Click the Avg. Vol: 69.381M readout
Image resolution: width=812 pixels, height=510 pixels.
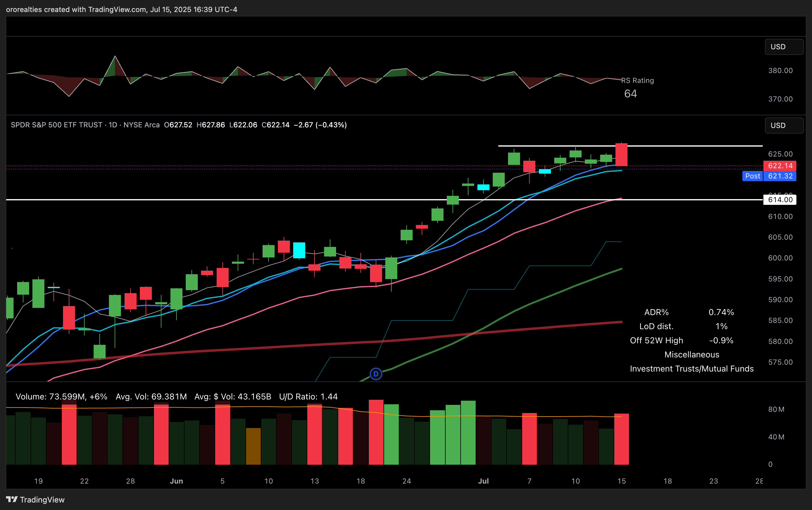[x=151, y=397]
